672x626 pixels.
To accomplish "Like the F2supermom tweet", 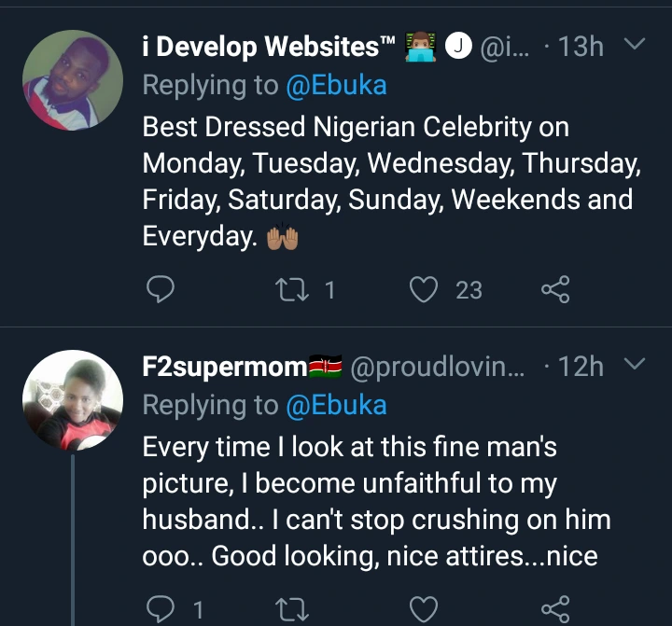I will click(425, 610).
